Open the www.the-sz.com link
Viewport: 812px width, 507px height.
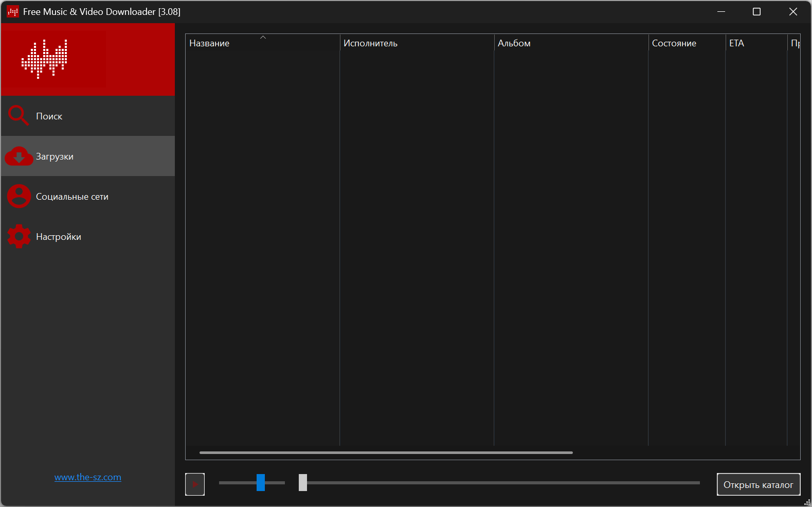[x=88, y=477]
